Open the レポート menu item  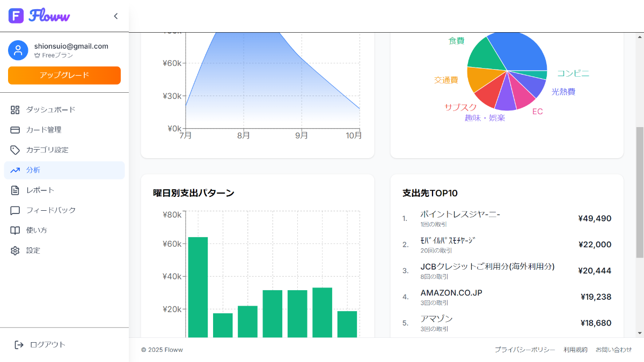[x=40, y=190]
